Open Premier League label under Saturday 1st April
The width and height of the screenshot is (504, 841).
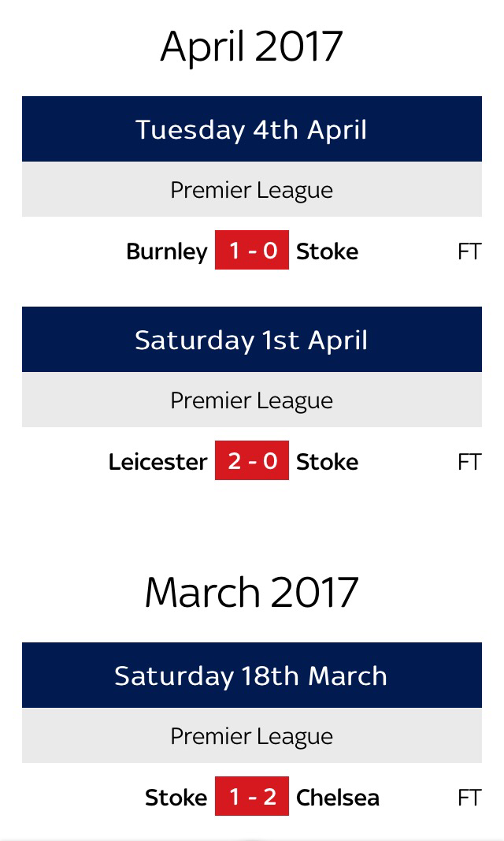pyautogui.click(x=252, y=400)
